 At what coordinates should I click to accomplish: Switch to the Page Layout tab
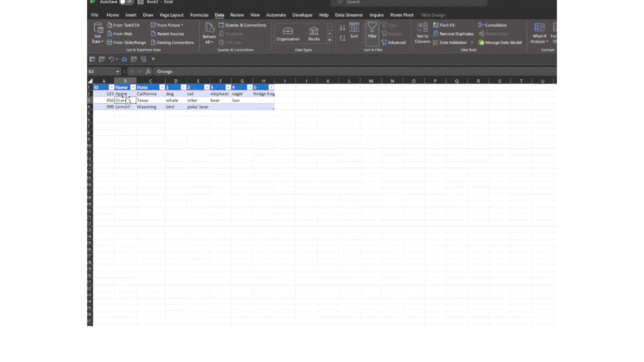coord(171,15)
